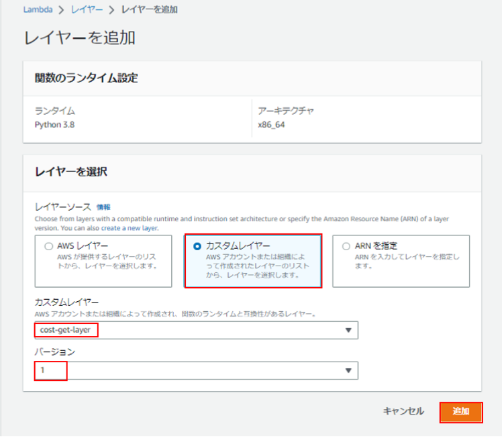Click the レイヤーを追加 breadcrumb item
This screenshot has height=440, width=504.
150,9
